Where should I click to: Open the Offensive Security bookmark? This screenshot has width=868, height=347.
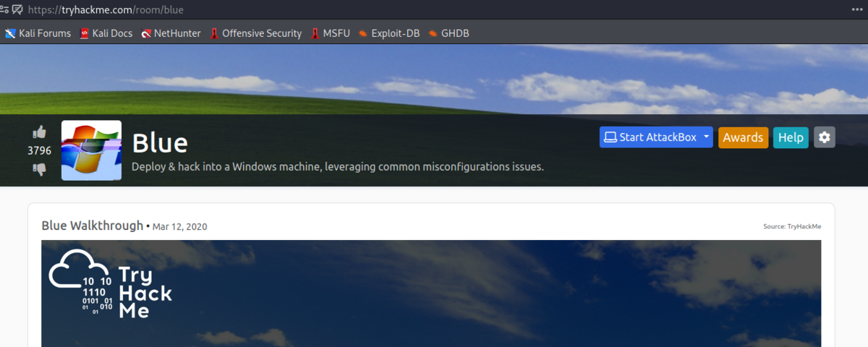coord(255,33)
